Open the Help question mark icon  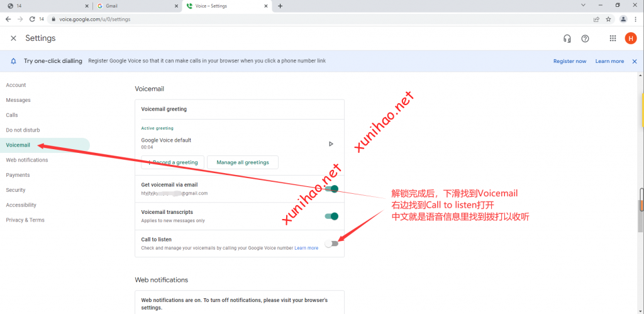point(585,38)
